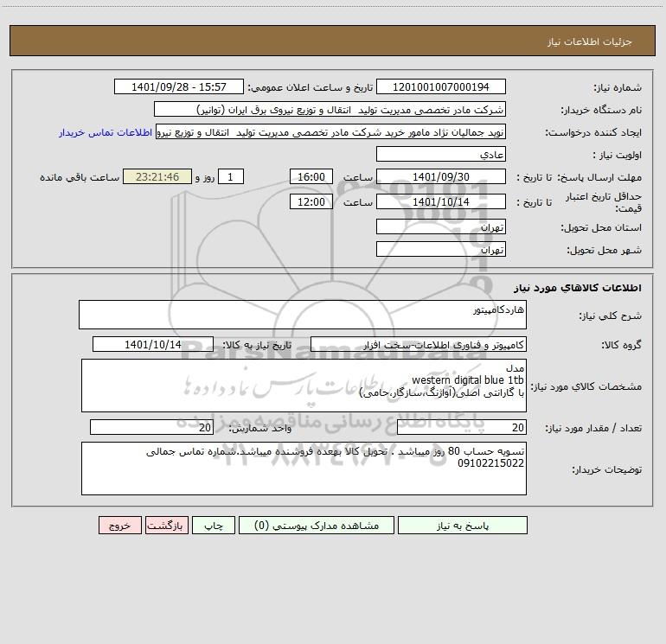Click the response deadline date 1401/09/30

(x=441, y=176)
